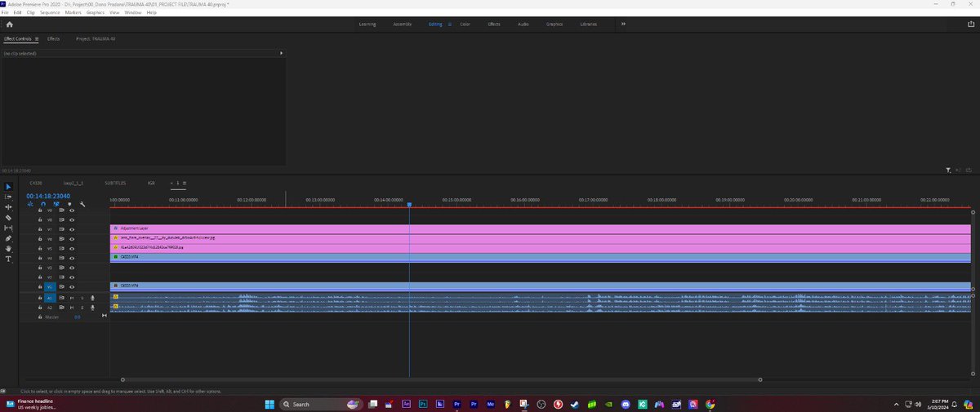Mute audio track A1
This screenshot has width=980, height=412.
(x=72, y=298)
